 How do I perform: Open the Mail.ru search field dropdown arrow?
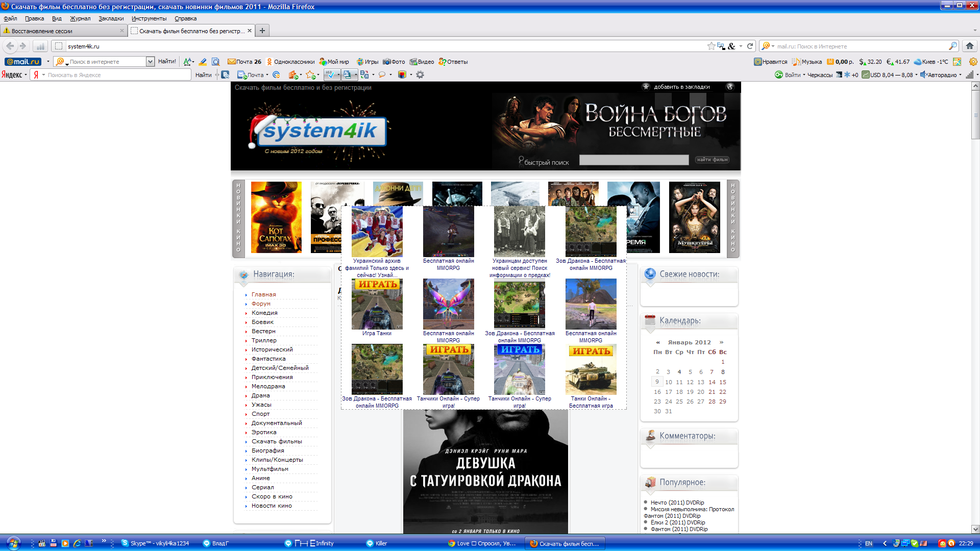150,62
